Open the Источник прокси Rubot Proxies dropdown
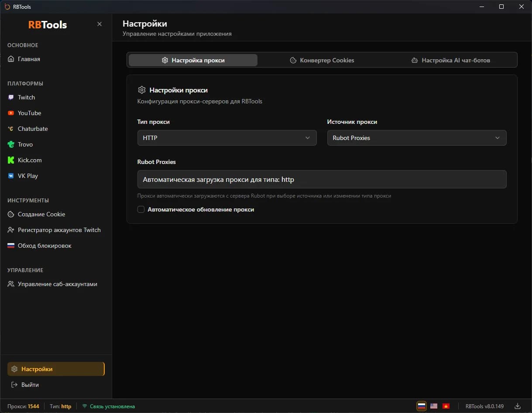This screenshot has height=413, width=532. coord(417,138)
